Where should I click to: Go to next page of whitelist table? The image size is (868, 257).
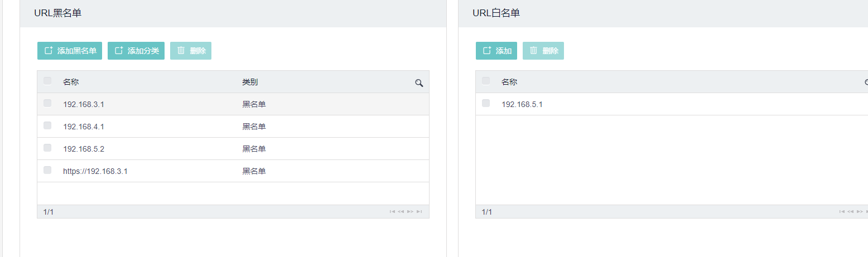860,212
